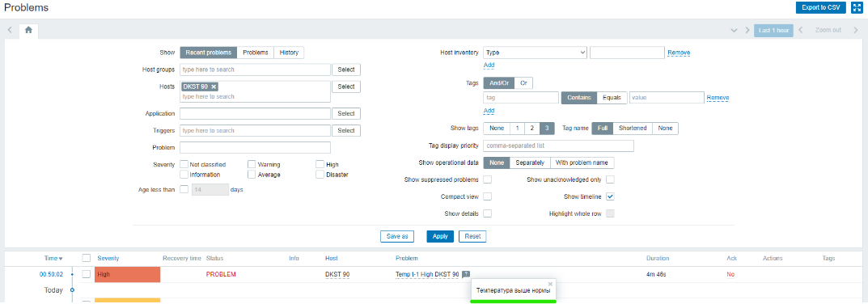The height and width of the screenshot is (304, 868).
Task: Close the temperature tooltip popup
Action: coord(550,284)
